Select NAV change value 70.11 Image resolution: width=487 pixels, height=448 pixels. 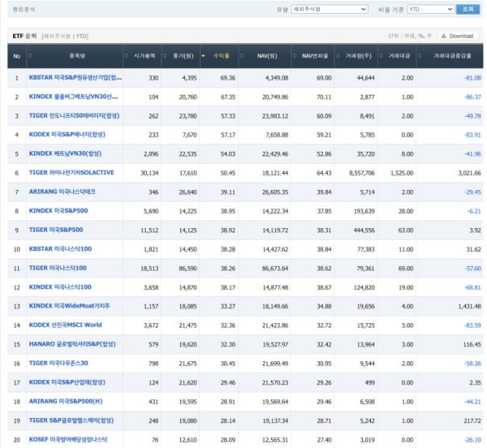click(324, 97)
